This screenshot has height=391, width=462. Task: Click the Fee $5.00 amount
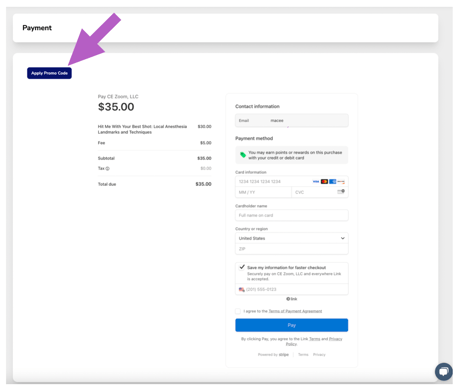pos(206,143)
